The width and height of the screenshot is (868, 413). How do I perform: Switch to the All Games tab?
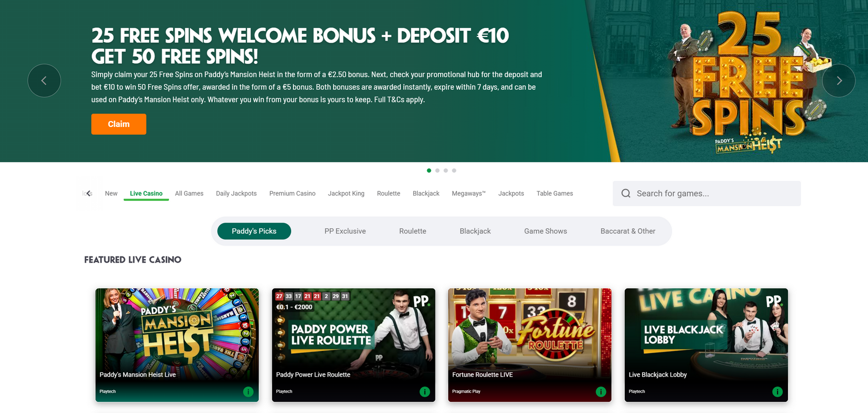pos(189,193)
